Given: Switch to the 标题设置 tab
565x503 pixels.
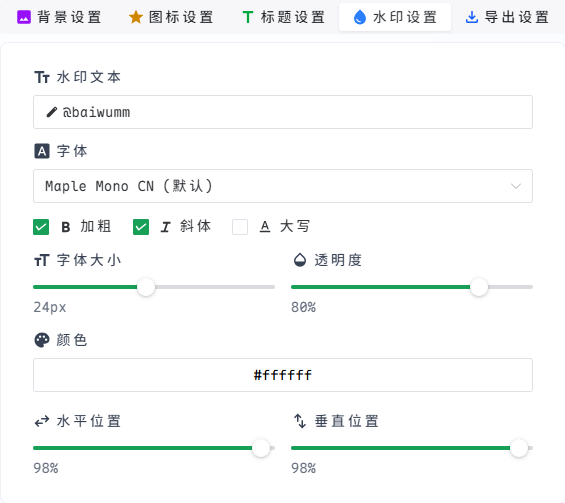Looking at the screenshot, I should 284,17.
